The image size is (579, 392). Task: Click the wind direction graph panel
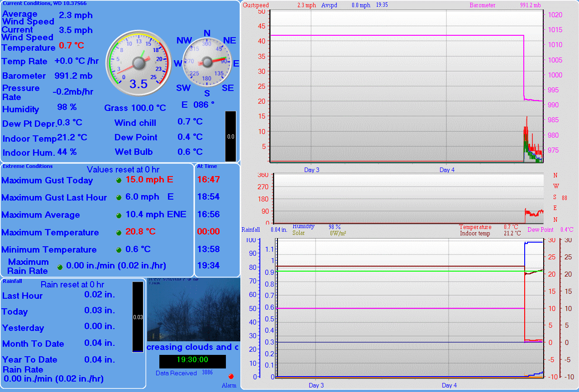[407, 198]
